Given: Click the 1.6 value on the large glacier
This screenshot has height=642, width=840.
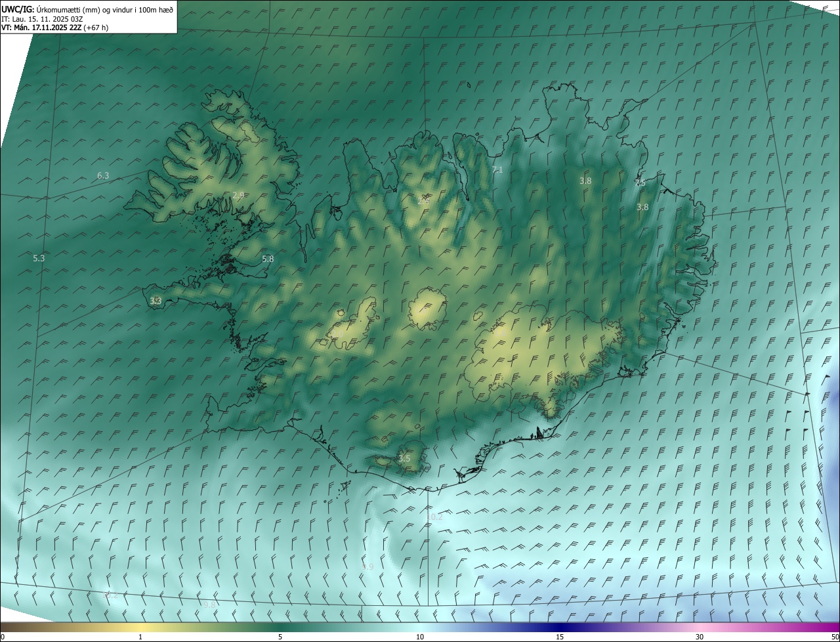Looking at the screenshot, I should [x=500, y=333].
